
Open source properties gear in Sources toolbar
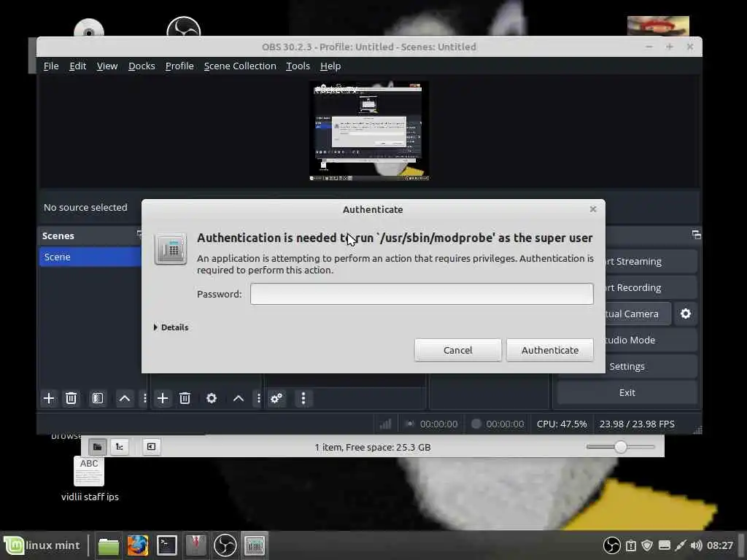click(x=212, y=398)
